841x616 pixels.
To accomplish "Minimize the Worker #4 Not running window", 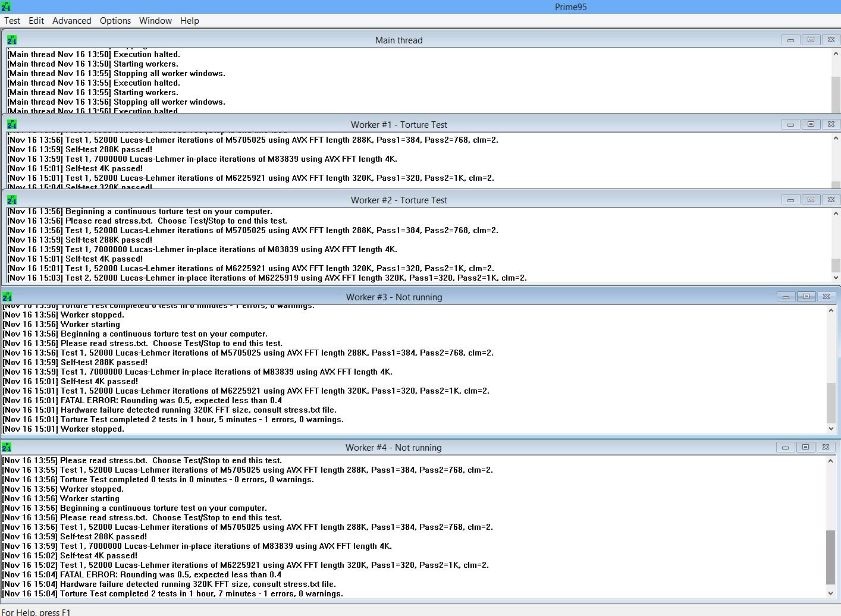I will (x=785, y=447).
